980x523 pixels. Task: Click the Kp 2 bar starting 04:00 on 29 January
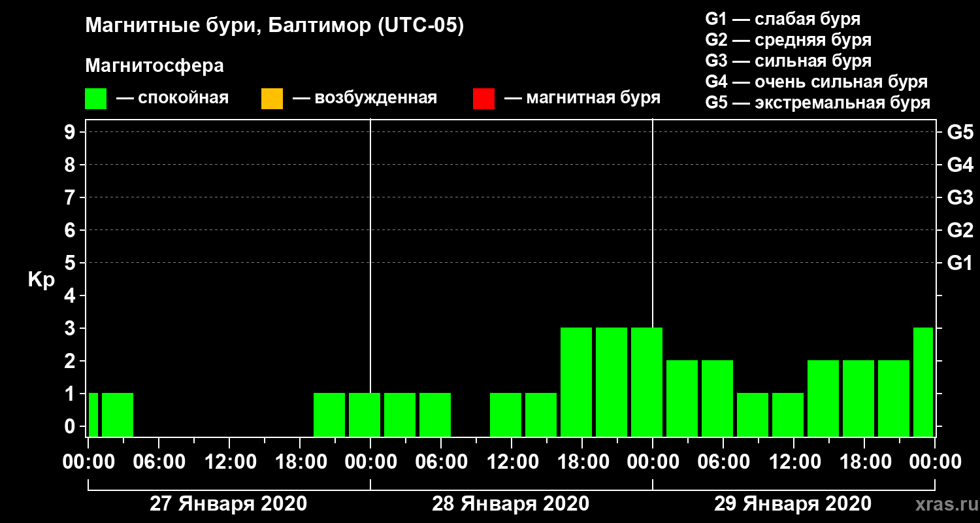(x=717, y=398)
